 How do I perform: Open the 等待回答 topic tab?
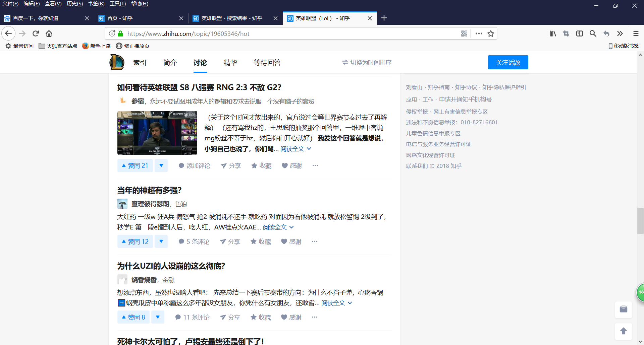point(267,63)
